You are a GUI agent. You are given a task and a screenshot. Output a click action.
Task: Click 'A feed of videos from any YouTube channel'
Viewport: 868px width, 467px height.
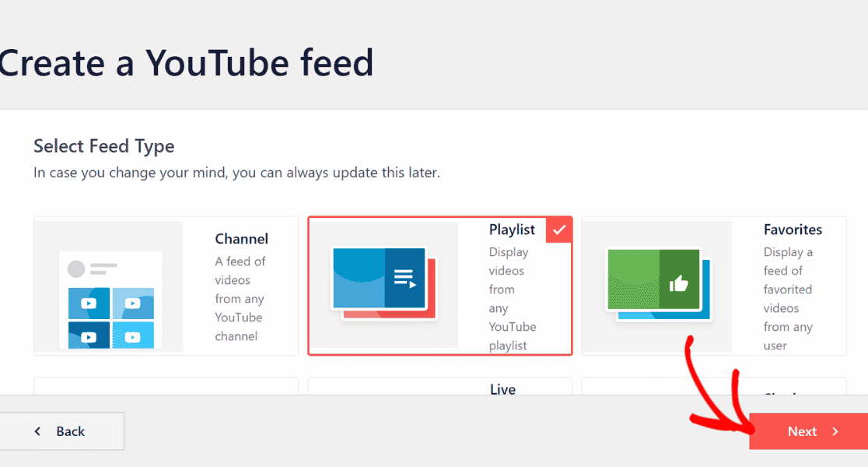240,299
